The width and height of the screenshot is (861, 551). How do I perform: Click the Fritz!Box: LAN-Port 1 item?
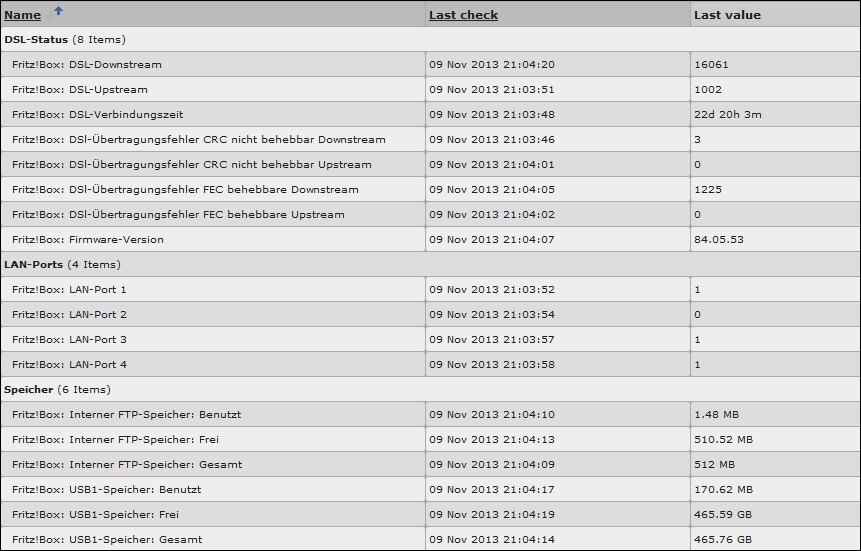point(70,289)
